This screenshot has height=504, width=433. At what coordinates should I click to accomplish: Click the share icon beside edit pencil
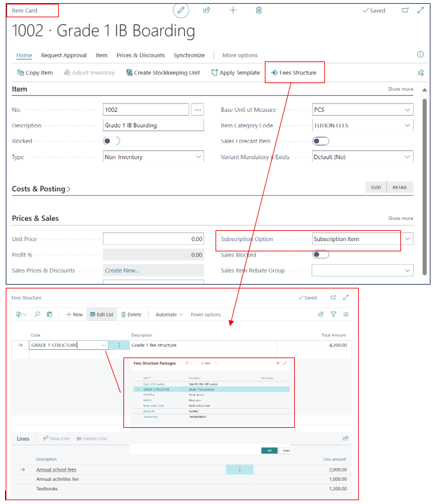pyautogui.click(x=207, y=10)
